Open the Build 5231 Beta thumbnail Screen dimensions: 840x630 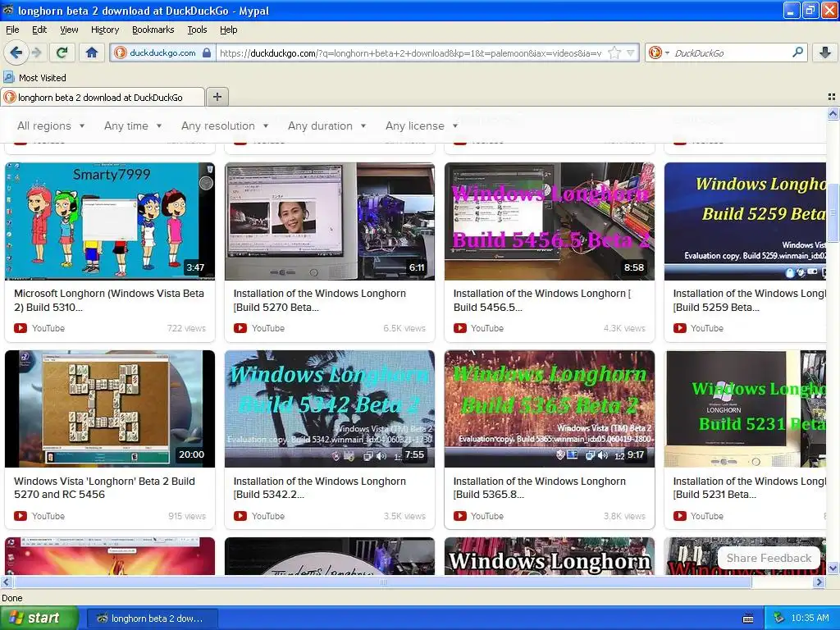click(x=745, y=409)
